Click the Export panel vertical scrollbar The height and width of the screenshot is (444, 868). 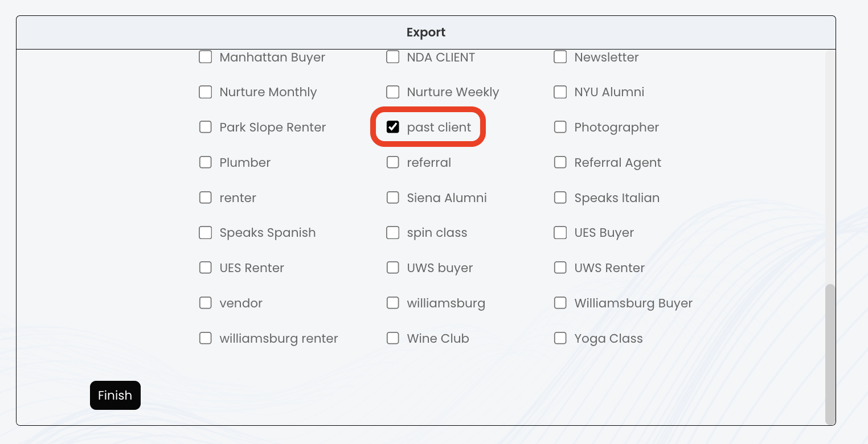tap(830, 353)
